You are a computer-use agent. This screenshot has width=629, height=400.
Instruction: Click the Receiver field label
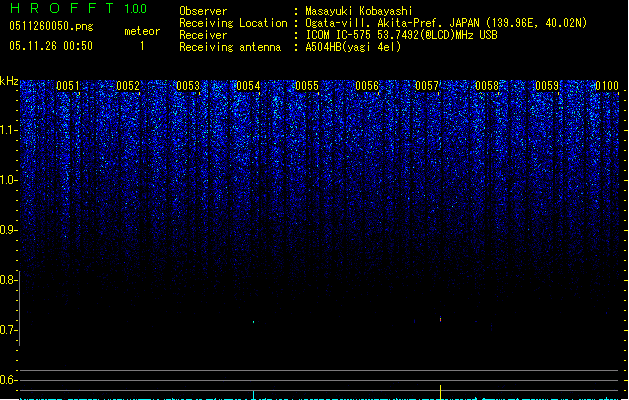(x=203, y=35)
